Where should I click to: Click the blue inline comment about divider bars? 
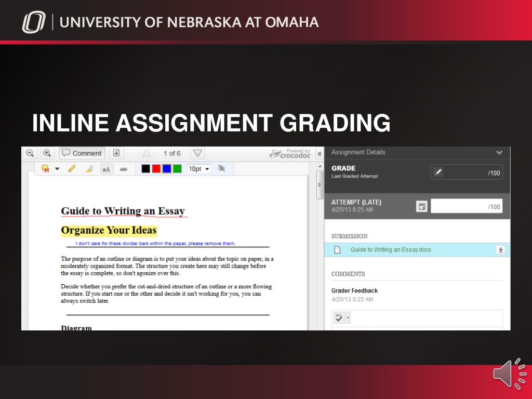pyautogui.click(x=155, y=243)
